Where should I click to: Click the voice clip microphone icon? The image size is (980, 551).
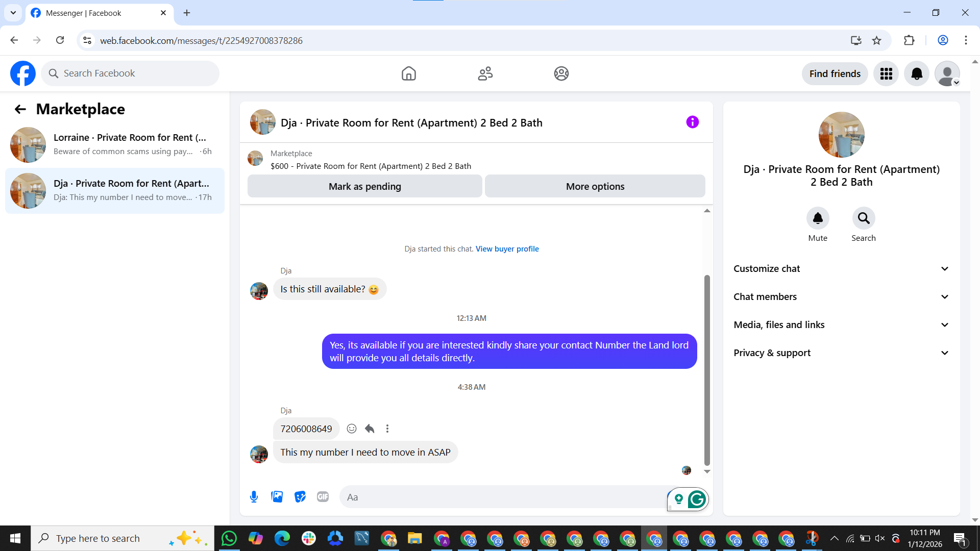pos(254,497)
